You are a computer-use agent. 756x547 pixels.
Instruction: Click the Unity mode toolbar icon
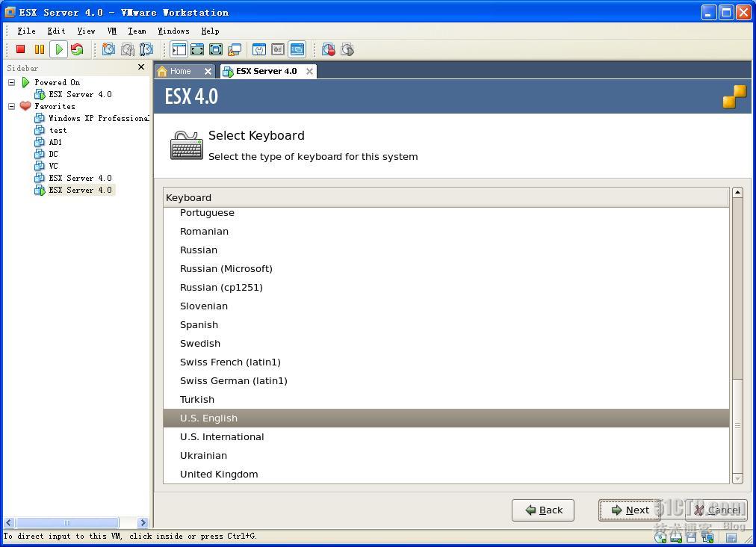[235, 49]
